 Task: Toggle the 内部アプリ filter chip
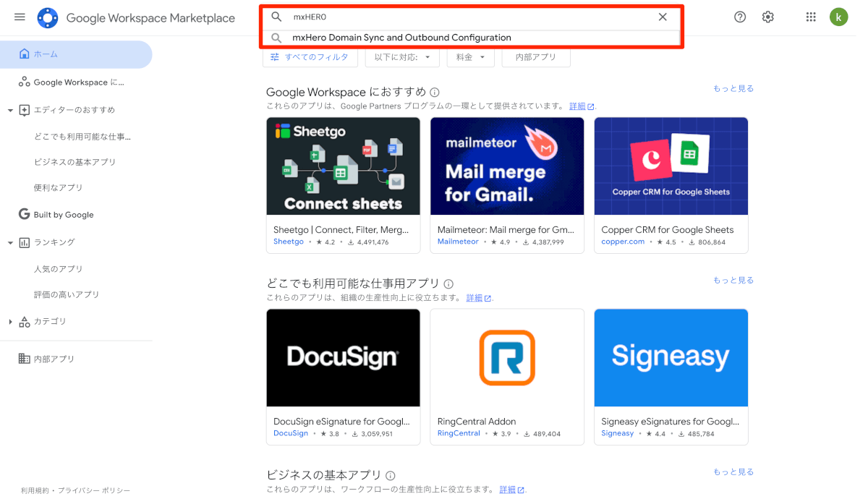(536, 57)
